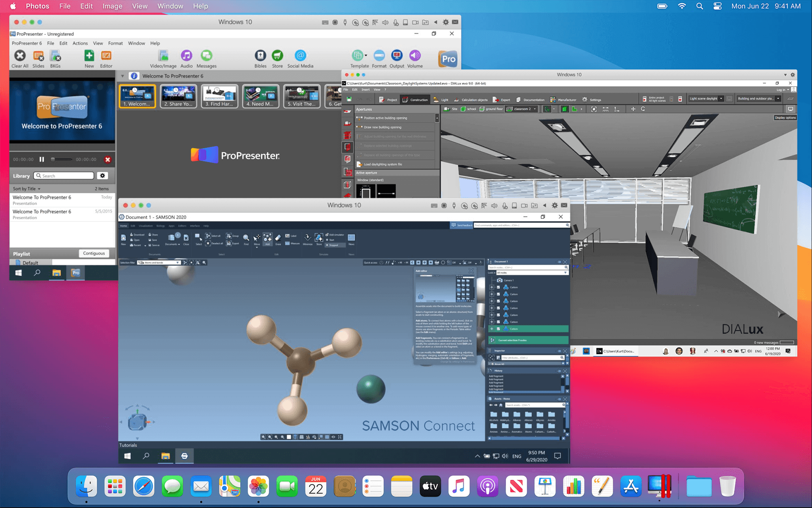Switch to the Construction tab in DIALux
The image size is (812, 508).
click(415, 99)
